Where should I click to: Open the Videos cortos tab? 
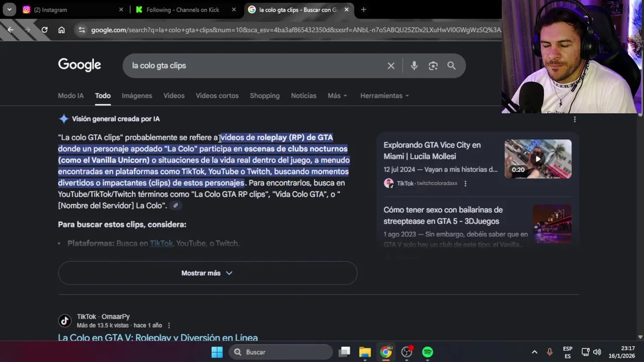coord(217,96)
